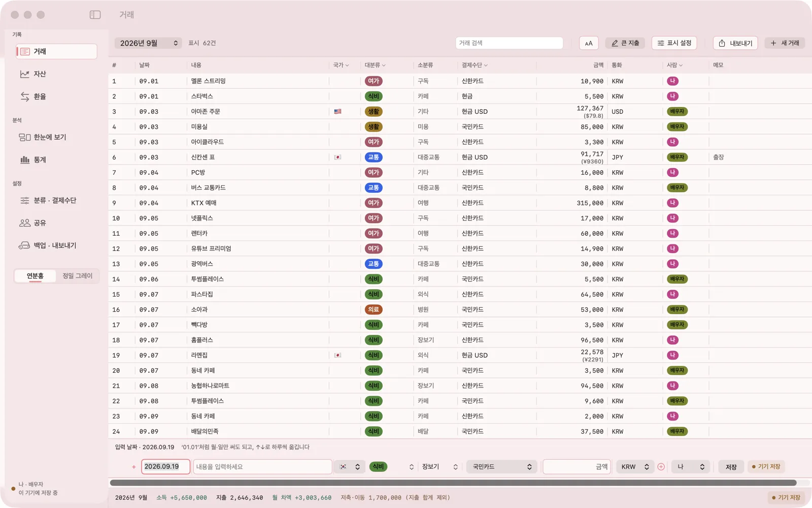Image resolution: width=812 pixels, height=508 pixels.
Task: Sort by the 금액 column header
Action: (x=598, y=65)
